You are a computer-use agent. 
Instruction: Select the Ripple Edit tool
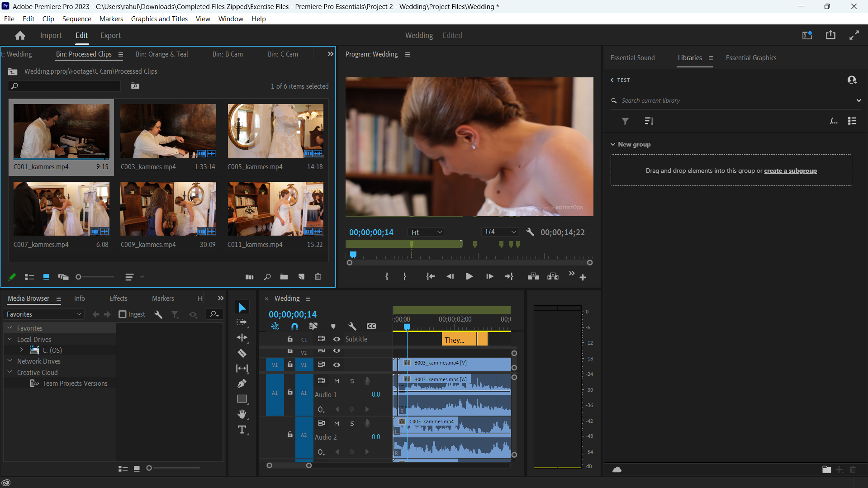pyautogui.click(x=242, y=338)
